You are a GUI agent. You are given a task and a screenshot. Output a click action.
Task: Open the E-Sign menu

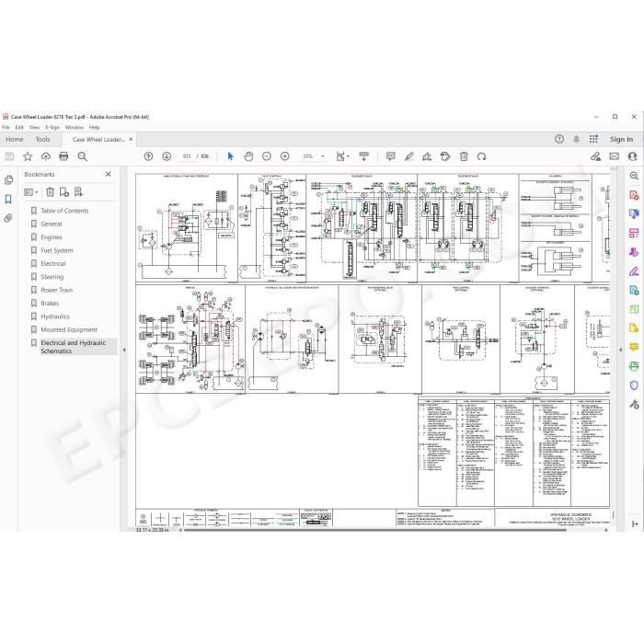click(52, 127)
